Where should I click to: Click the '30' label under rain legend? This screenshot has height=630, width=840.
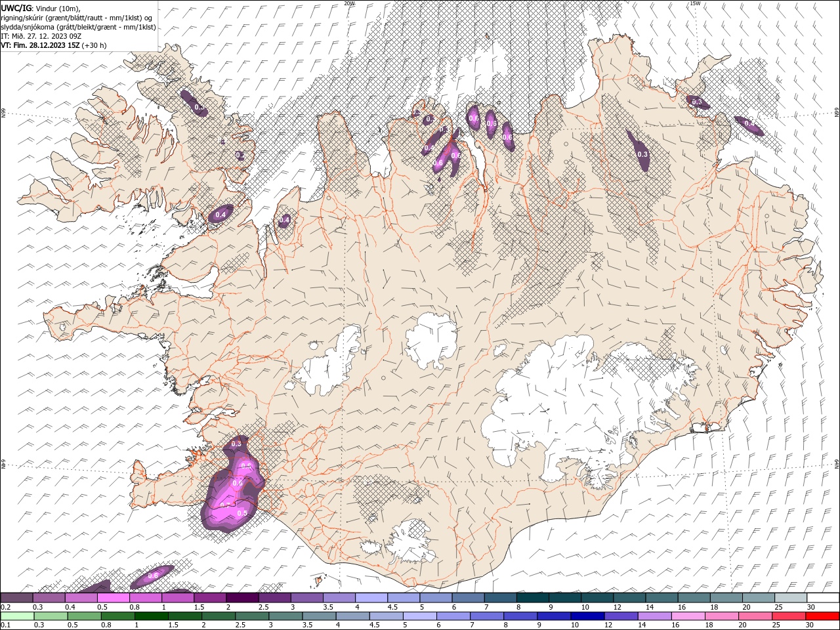coord(808,625)
